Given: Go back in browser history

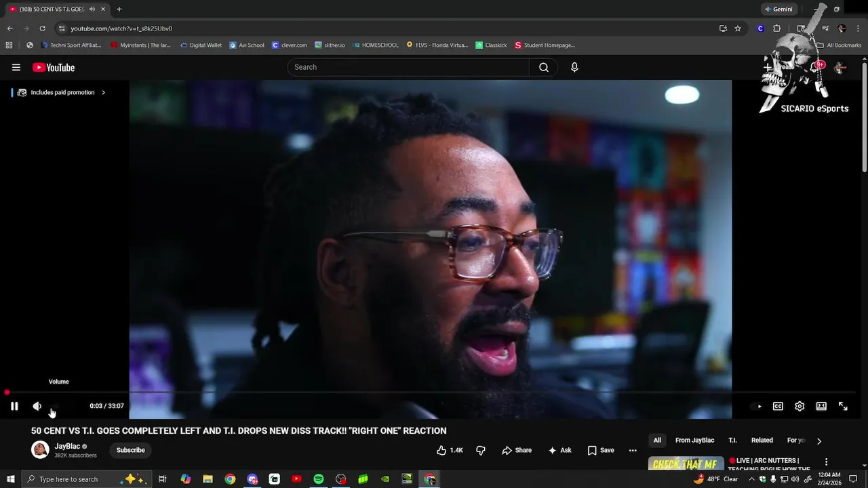Looking at the screenshot, I should (x=9, y=28).
